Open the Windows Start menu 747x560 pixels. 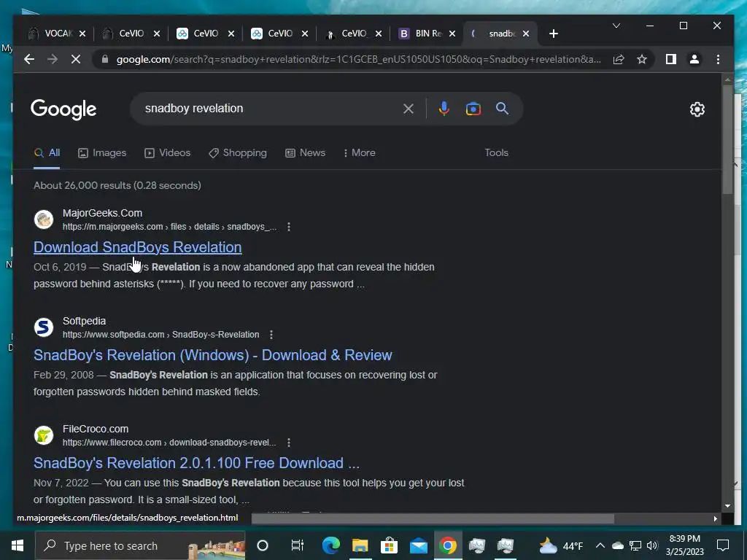pyautogui.click(x=18, y=545)
